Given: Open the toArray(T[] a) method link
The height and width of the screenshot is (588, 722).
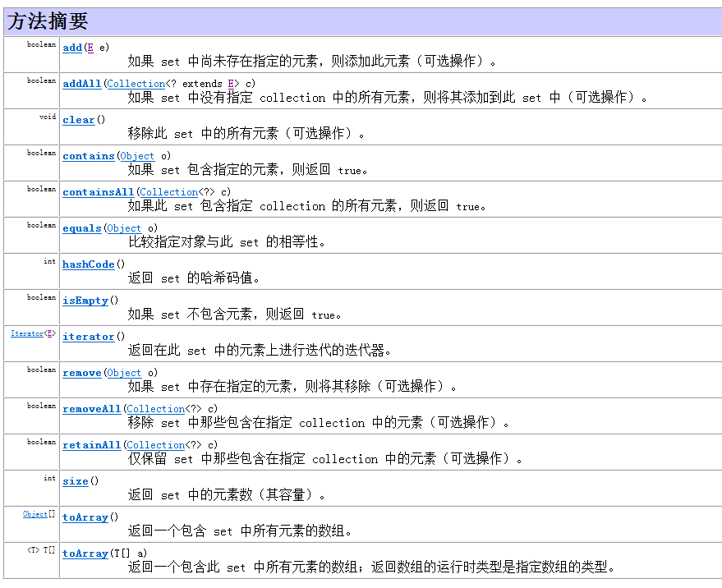Looking at the screenshot, I should tap(85, 554).
